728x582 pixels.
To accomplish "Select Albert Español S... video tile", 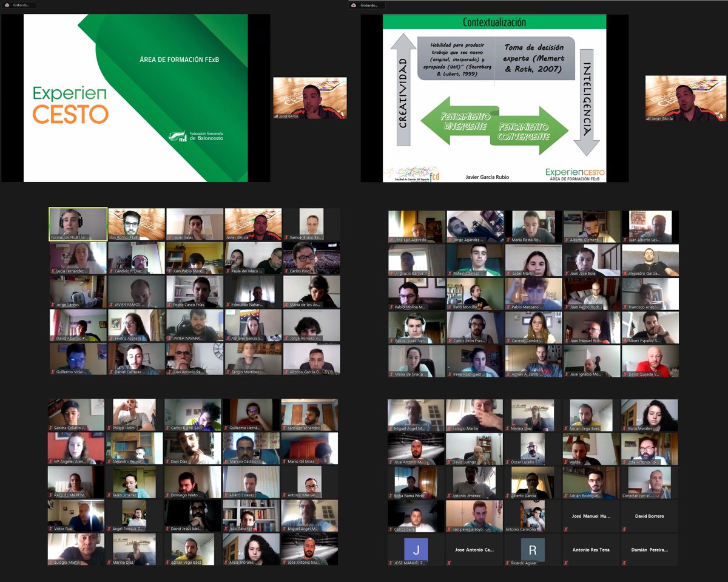I will [x=650, y=328].
